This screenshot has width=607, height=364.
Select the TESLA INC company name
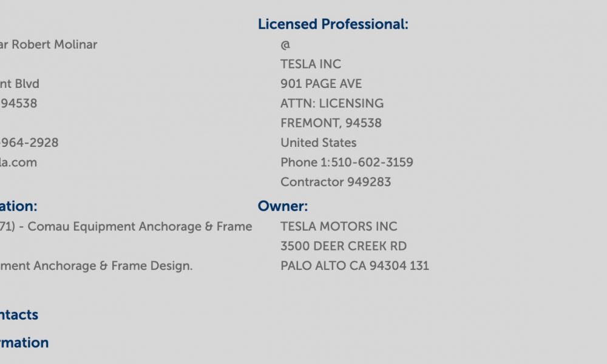tap(311, 64)
